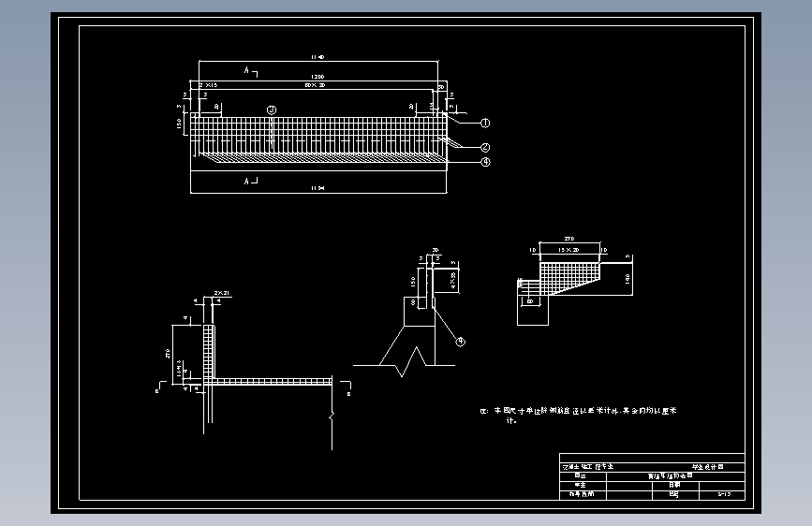Select callout bubble 3 above the rebar grid
Image resolution: width=812 pixels, height=526 pixels.
pyautogui.click(x=272, y=110)
